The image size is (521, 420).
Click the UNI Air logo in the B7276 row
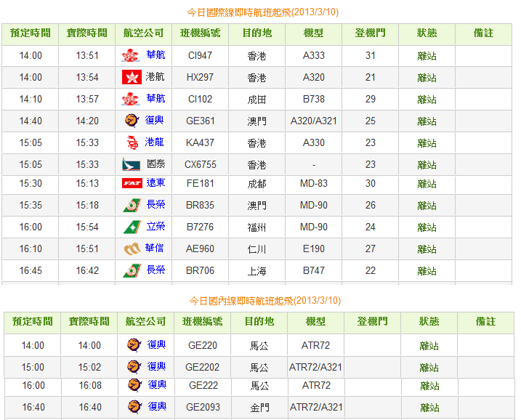[132, 227]
